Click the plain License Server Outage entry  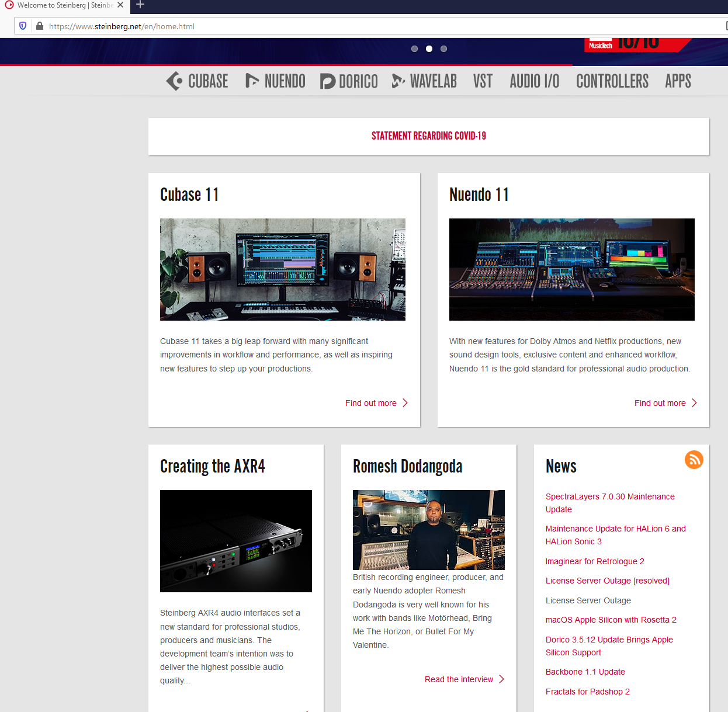pyautogui.click(x=588, y=600)
